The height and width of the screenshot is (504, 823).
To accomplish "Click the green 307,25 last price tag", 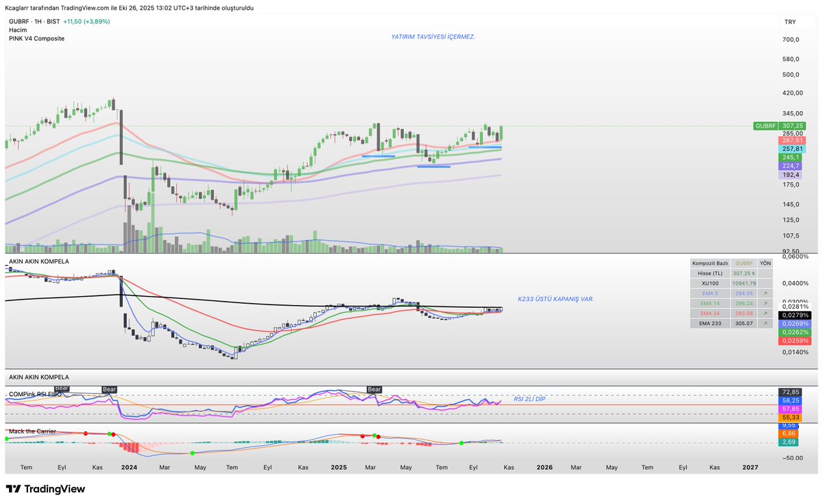I will 792,125.
